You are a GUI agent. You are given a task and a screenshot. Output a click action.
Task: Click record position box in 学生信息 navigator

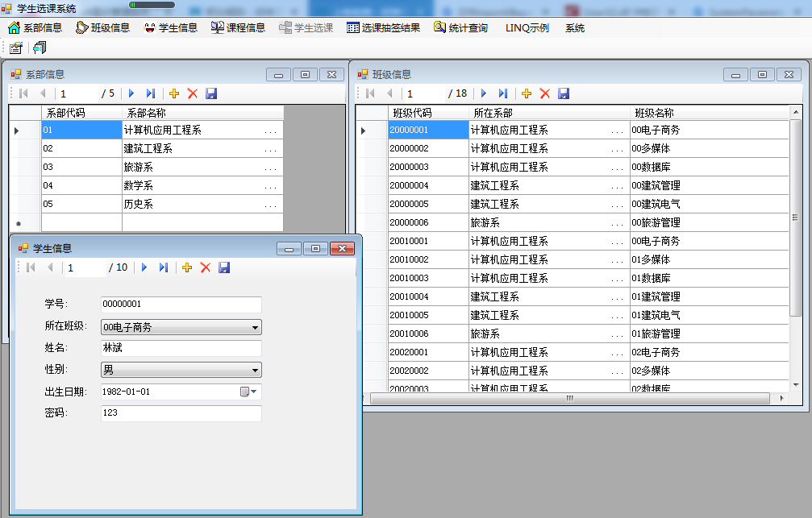click(85, 267)
